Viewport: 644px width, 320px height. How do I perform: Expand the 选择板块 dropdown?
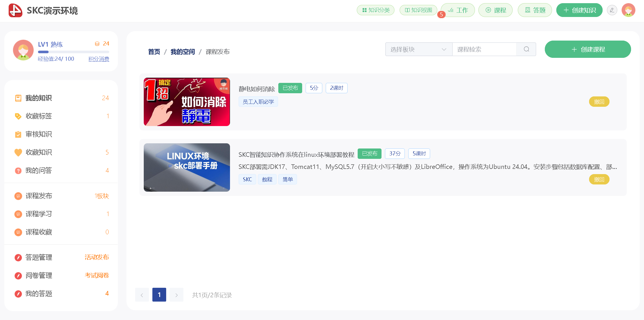418,49
